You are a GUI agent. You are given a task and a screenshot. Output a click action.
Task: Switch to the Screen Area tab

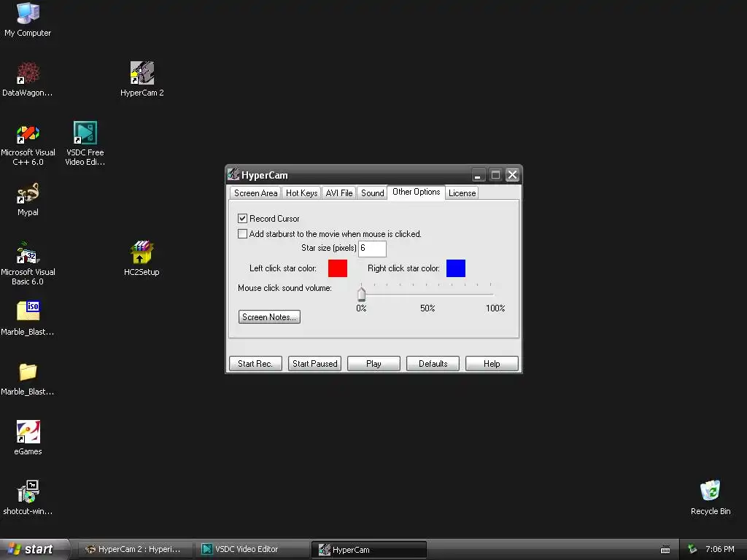tap(255, 192)
